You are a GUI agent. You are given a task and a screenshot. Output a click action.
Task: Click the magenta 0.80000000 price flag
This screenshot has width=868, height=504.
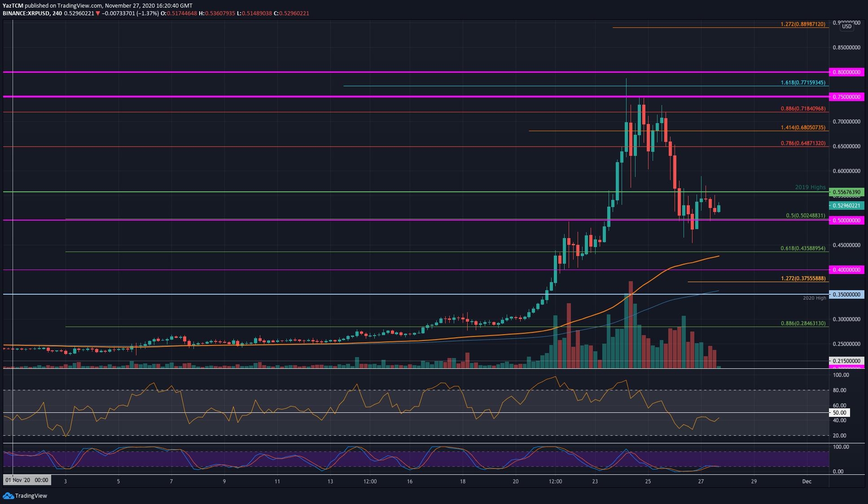846,72
